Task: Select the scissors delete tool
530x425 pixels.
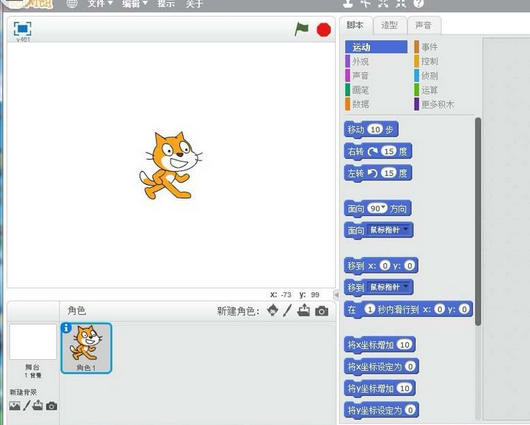Action: coord(365,4)
